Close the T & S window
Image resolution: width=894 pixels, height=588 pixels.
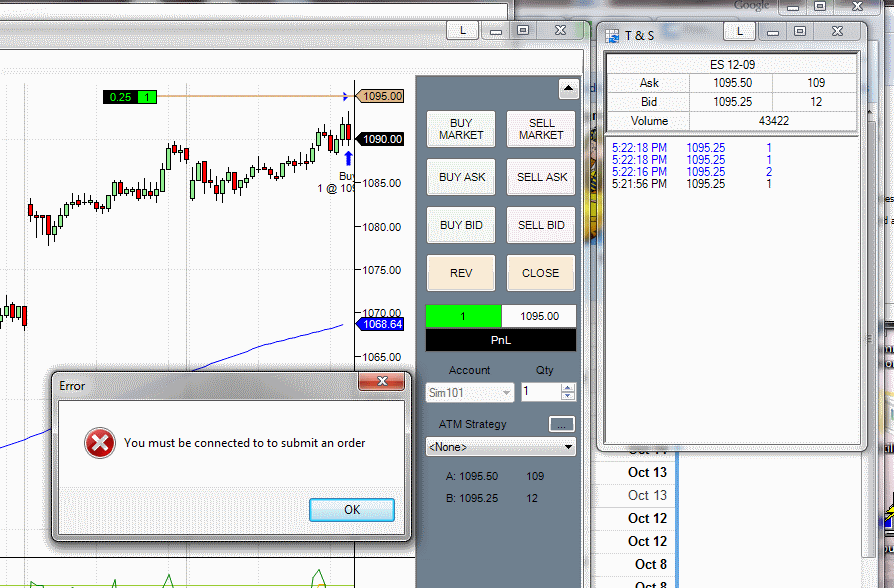click(837, 31)
